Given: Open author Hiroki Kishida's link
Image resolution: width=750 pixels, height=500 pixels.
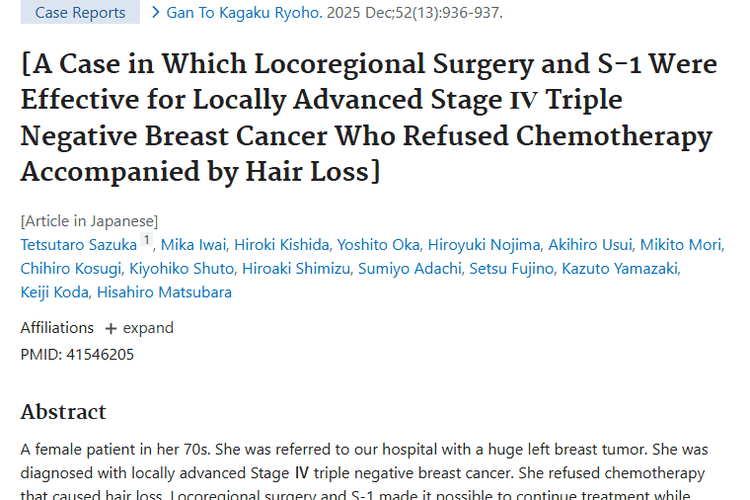Looking at the screenshot, I should (x=282, y=245).
